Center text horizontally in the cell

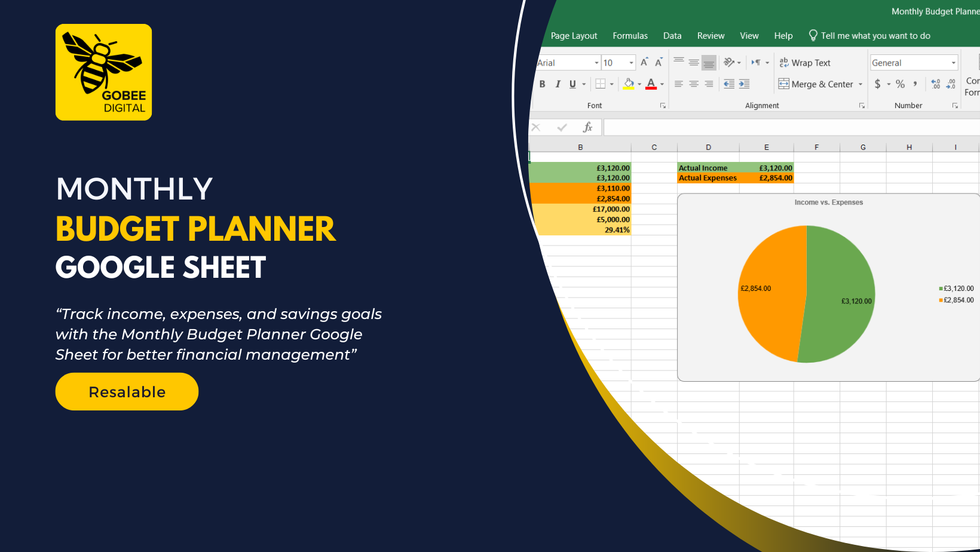(x=694, y=84)
